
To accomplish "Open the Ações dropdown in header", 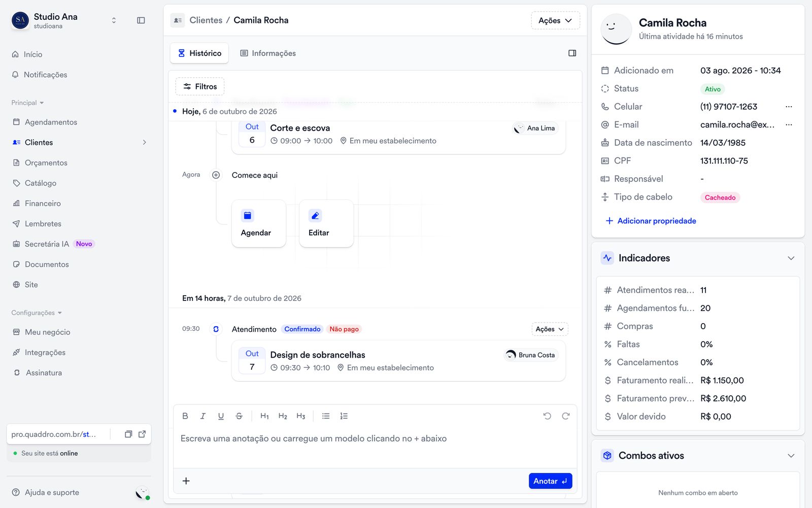I will click(x=555, y=20).
